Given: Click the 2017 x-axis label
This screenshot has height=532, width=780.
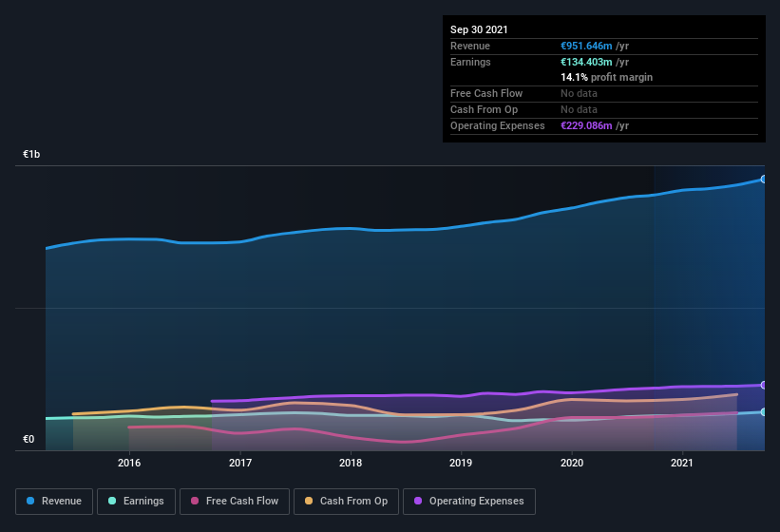Looking at the screenshot, I should click(x=240, y=463).
